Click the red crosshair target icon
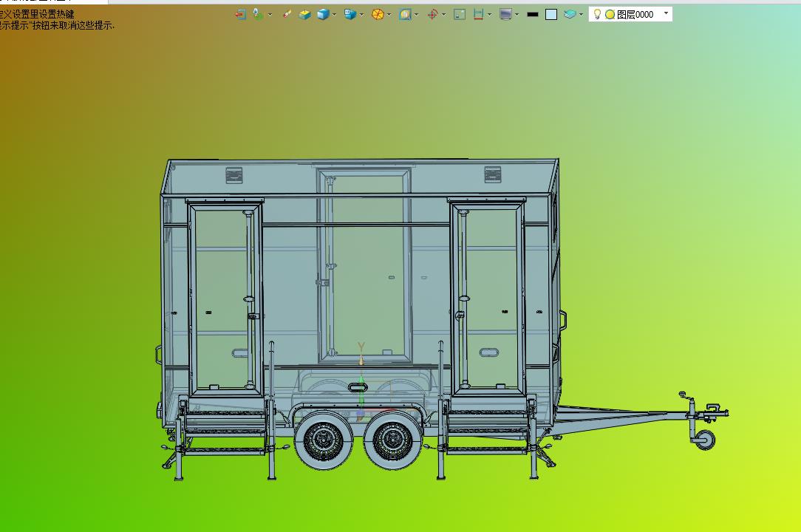 [x=433, y=15]
